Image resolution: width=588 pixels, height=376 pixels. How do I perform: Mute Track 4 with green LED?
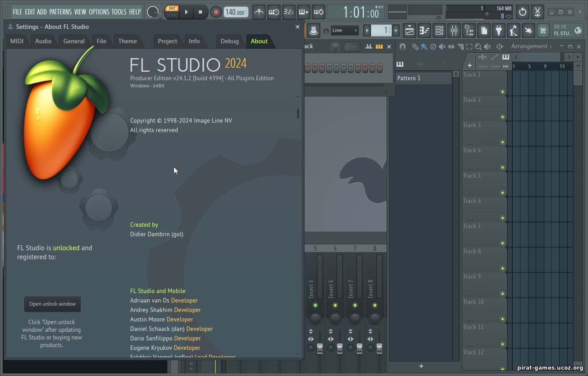[502, 168]
